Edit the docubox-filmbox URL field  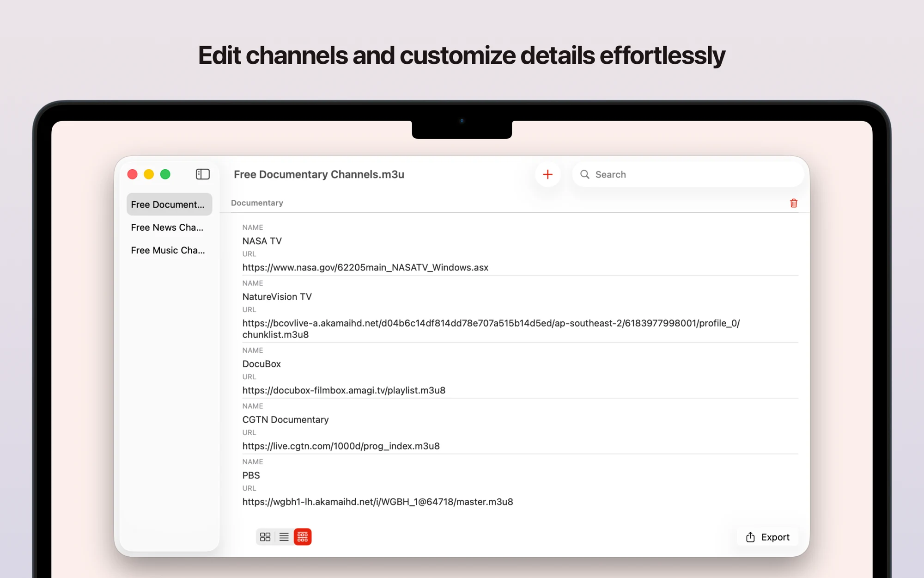coord(344,390)
